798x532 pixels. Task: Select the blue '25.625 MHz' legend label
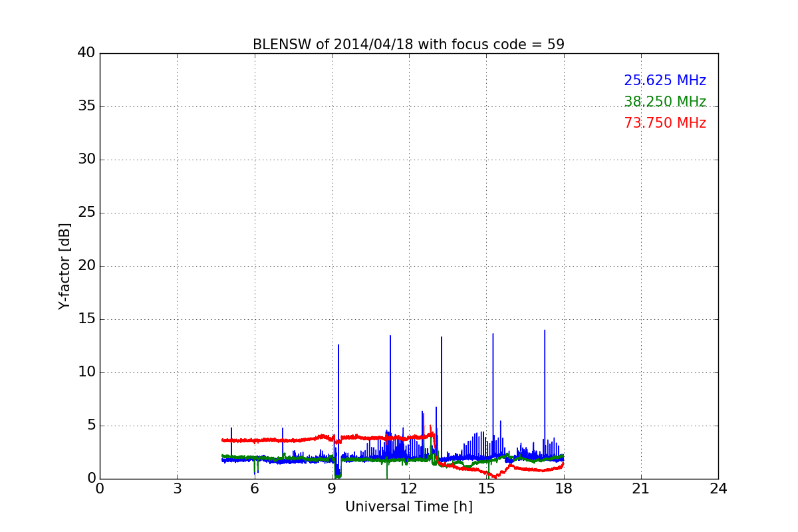(x=665, y=80)
